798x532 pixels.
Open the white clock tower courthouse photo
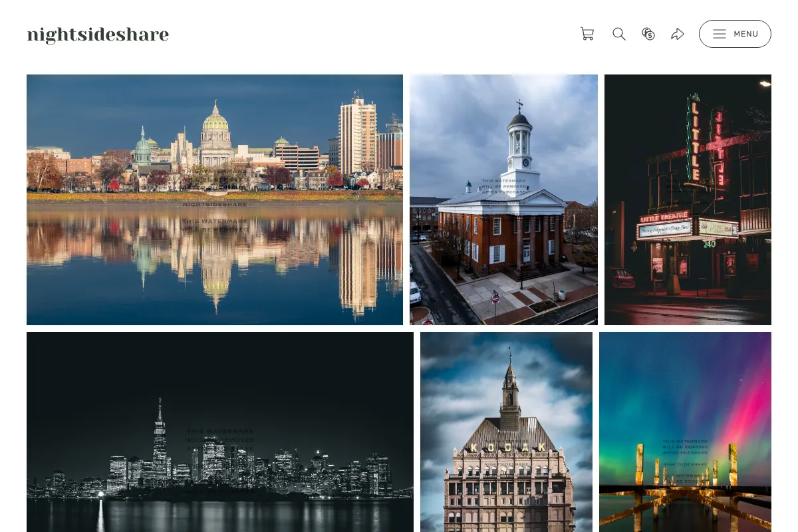coord(503,199)
